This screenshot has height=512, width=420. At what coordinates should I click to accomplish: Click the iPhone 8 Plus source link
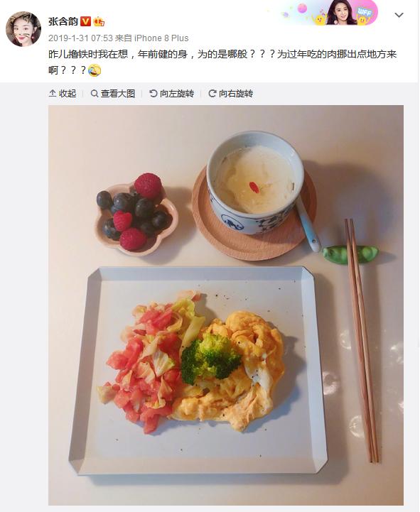(x=161, y=38)
